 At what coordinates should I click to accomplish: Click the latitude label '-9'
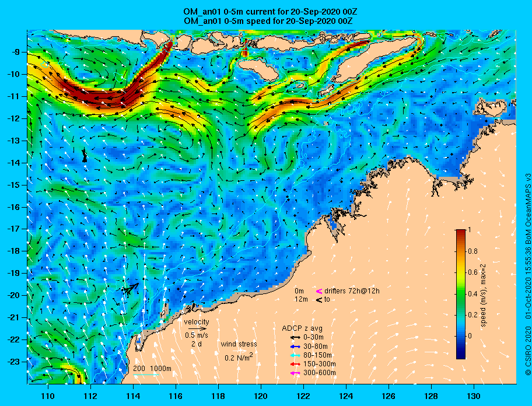pyautogui.click(x=15, y=52)
